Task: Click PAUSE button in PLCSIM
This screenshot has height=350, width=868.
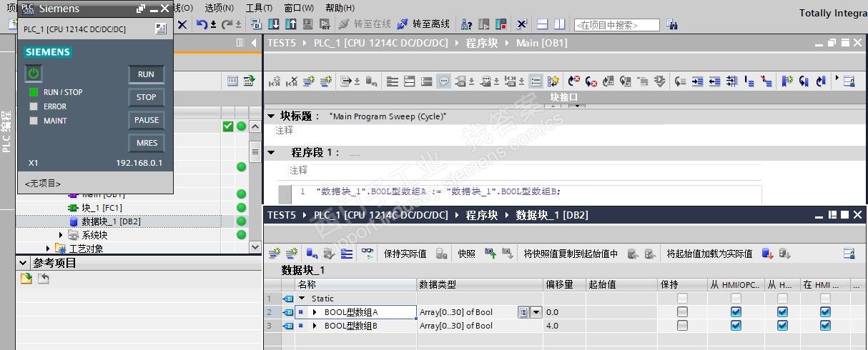Action: click(146, 120)
